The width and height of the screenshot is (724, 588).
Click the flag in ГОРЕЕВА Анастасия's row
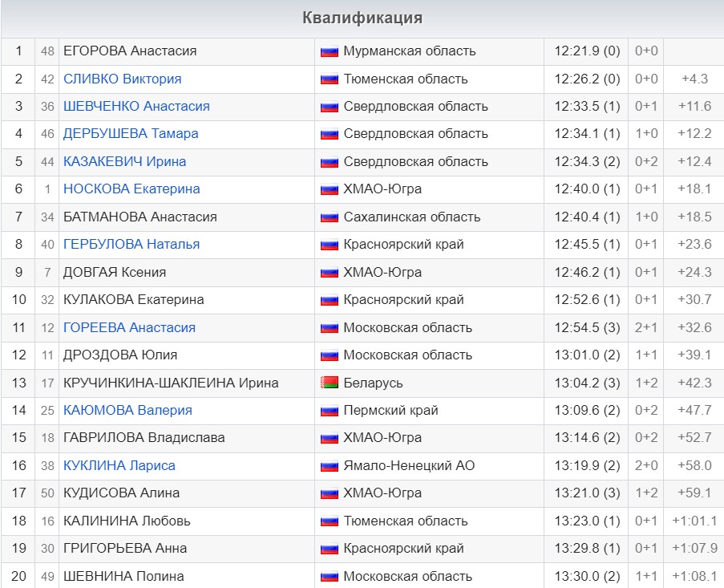329,327
